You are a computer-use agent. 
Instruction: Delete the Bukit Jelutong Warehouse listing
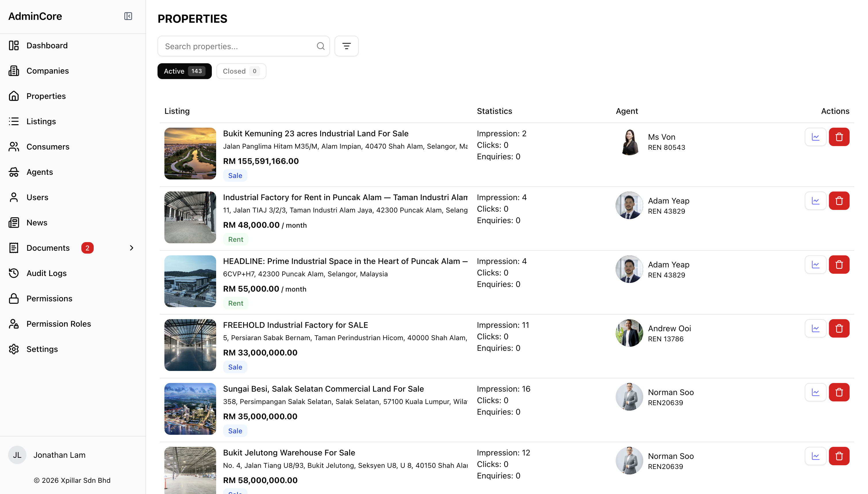pos(839,456)
